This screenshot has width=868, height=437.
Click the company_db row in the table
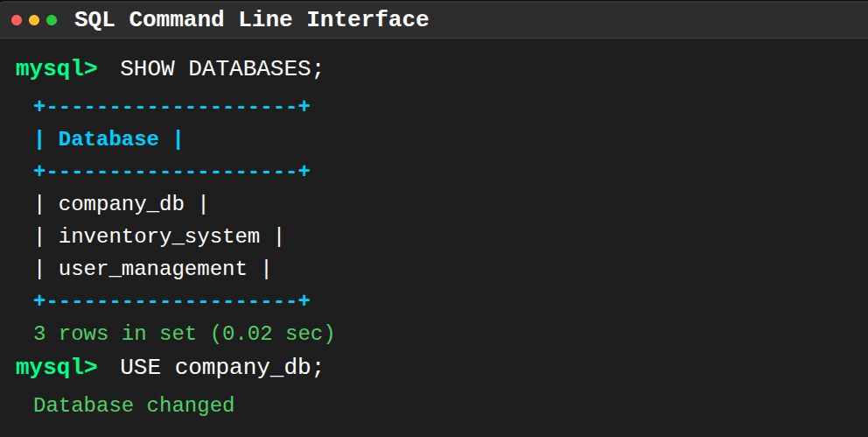[122, 204]
